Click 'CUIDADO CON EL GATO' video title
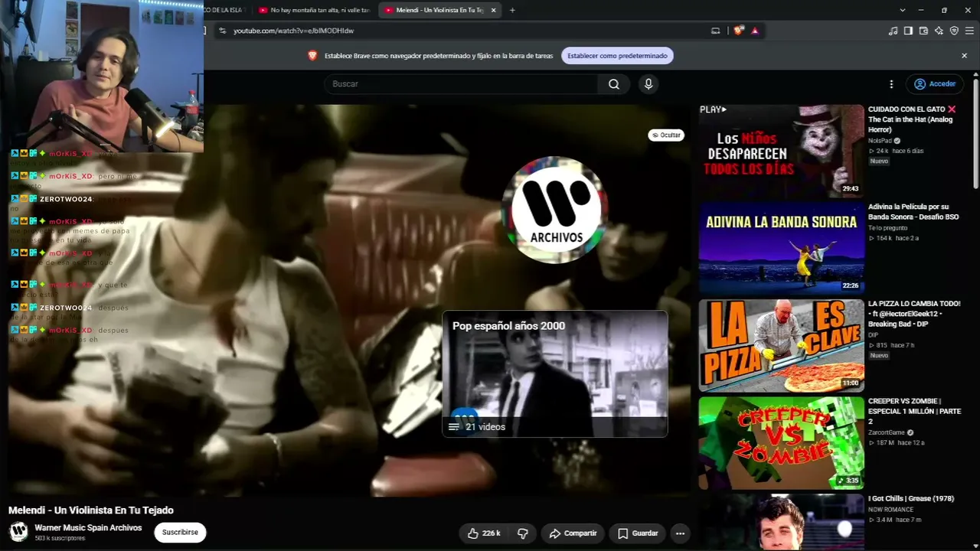This screenshot has width=980, height=551. point(912,119)
